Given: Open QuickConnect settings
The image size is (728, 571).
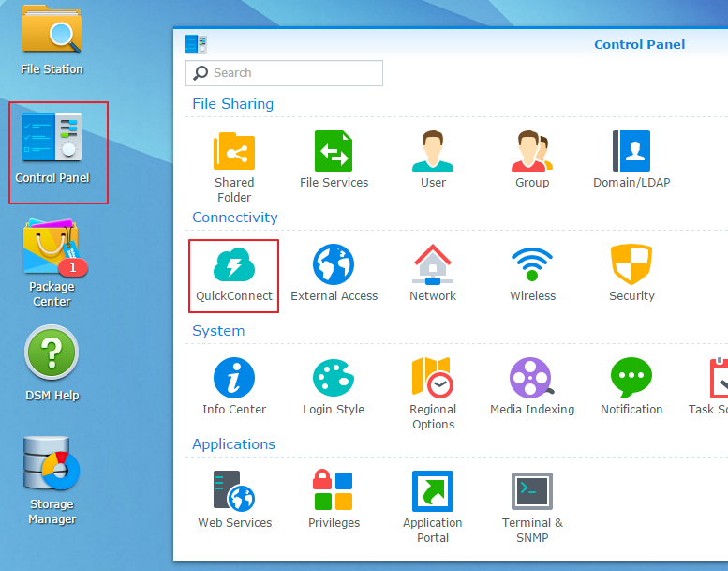Looking at the screenshot, I should (234, 274).
